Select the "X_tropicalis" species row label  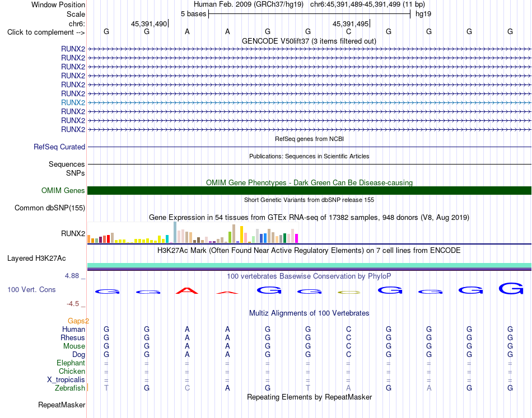[x=66, y=380]
